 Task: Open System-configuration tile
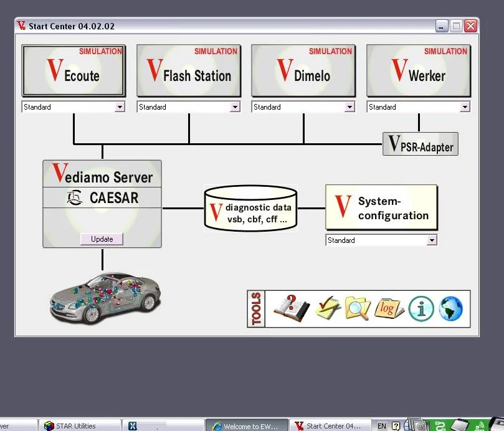381,207
